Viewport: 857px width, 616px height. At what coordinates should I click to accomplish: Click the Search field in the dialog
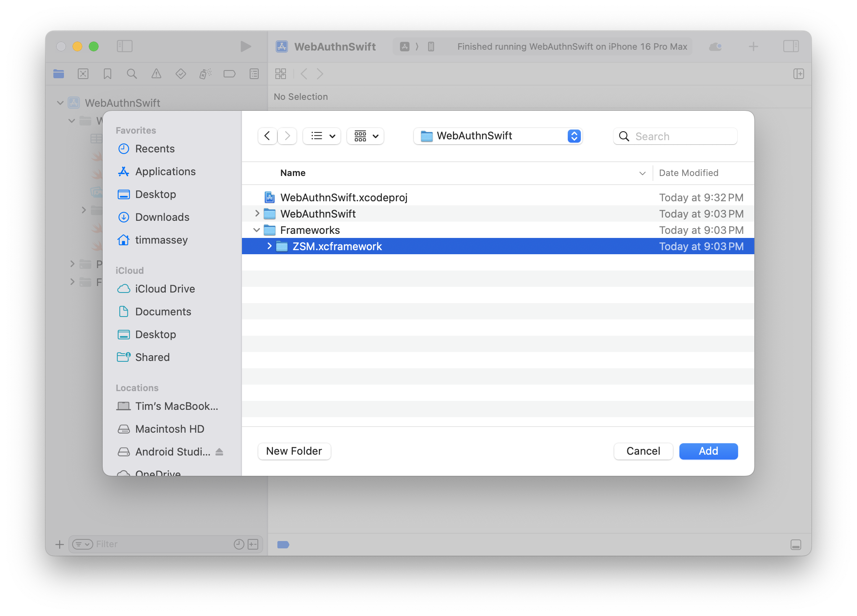pos(675,136)
